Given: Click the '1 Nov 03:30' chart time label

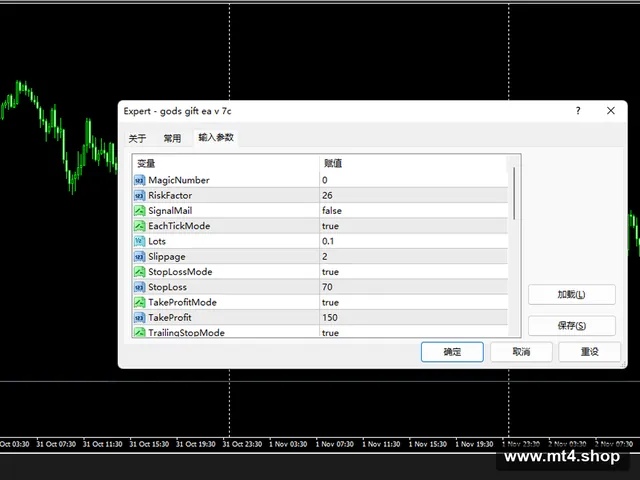Looking at the screenshot, I should (288, 444).
